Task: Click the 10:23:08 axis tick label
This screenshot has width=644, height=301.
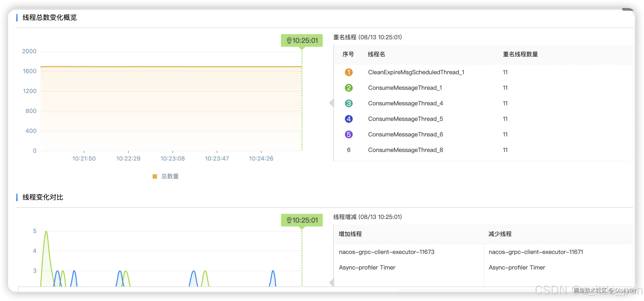Action: tap(172, 159)
